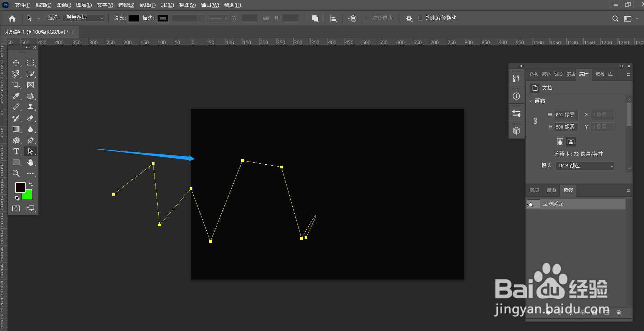The width and height of the screenshot is (644, 331).
Task: Select the Eraser tool
Action: 31,118
